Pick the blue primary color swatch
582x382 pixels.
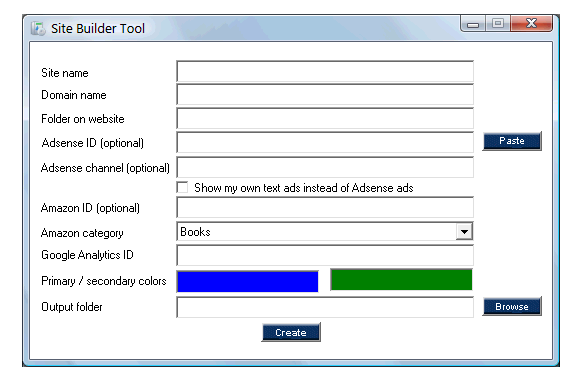[248, 281]
